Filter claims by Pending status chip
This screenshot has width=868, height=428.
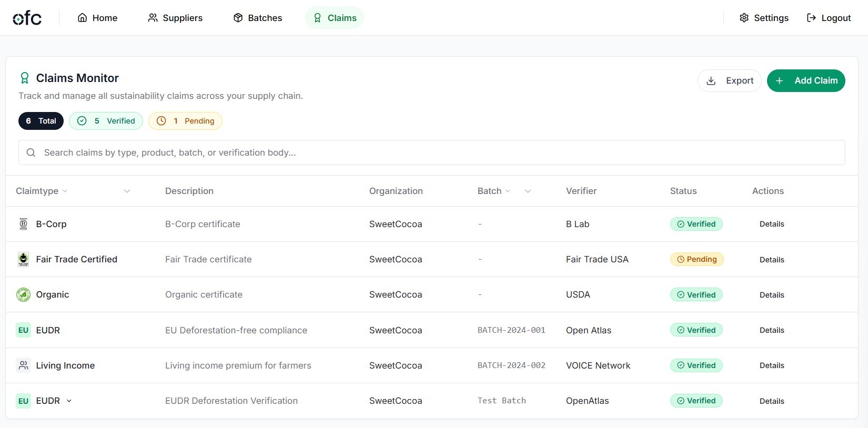pyautogui.click(x=185, y=121)
